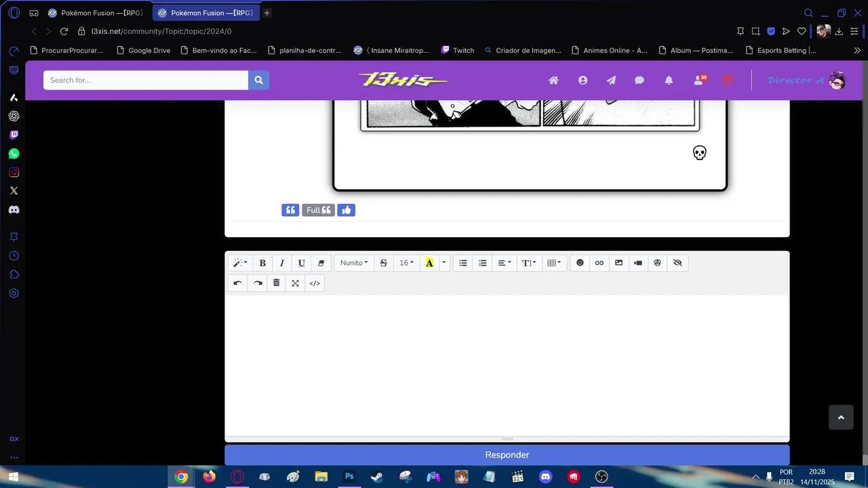This screenshot has width=868, height=488.
Task: Open friend requests icon with 30 badge
Action: 700,79
